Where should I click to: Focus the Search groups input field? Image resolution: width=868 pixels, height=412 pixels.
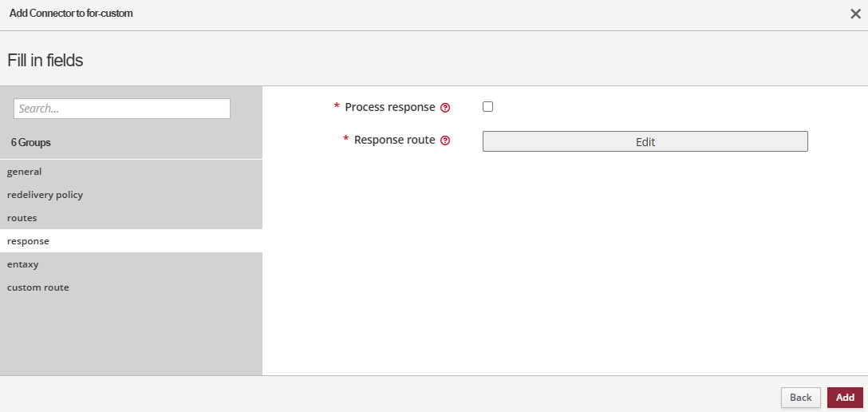point(122,109)
